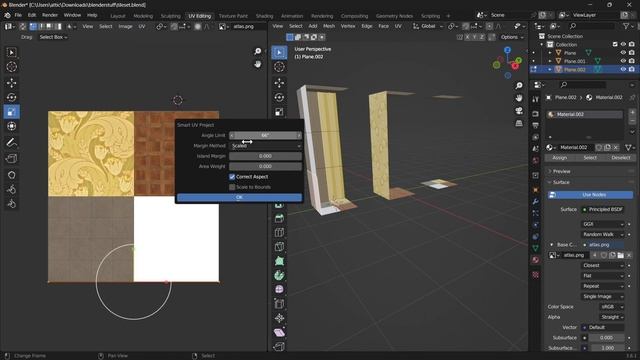
Task: Open the File menu
Action: [x=18, y=16]
